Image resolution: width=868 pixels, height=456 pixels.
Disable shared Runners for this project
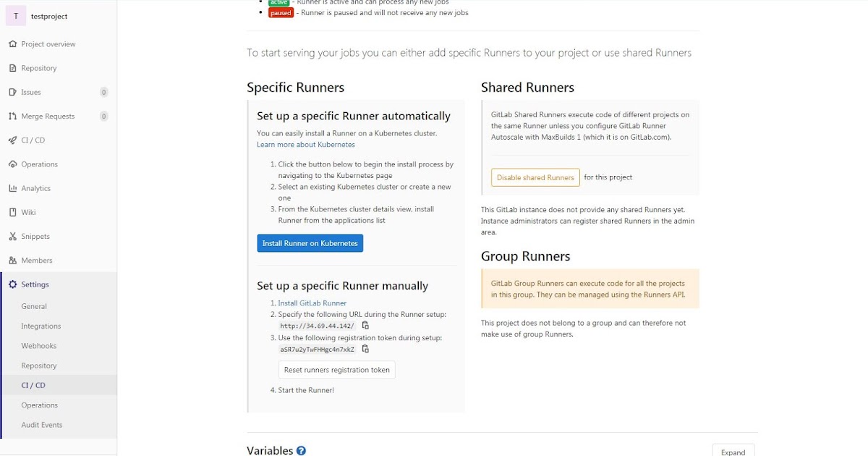point(535,177)
